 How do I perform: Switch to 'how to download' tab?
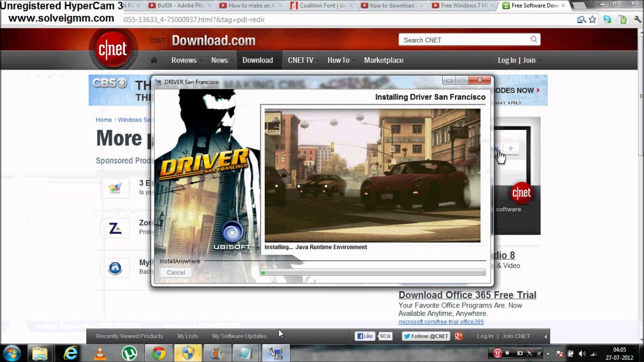[x=392, y=6]
